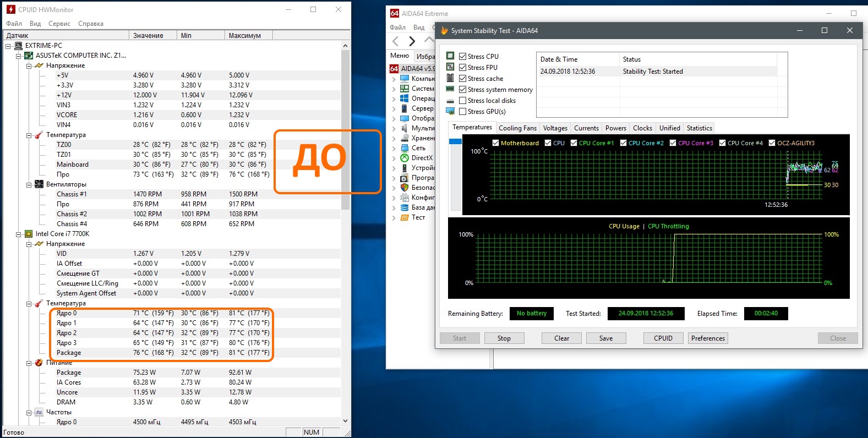Collapse the motherboard Температура group
Viewport: 868px width, 438px height.
[x=29, y=135]
